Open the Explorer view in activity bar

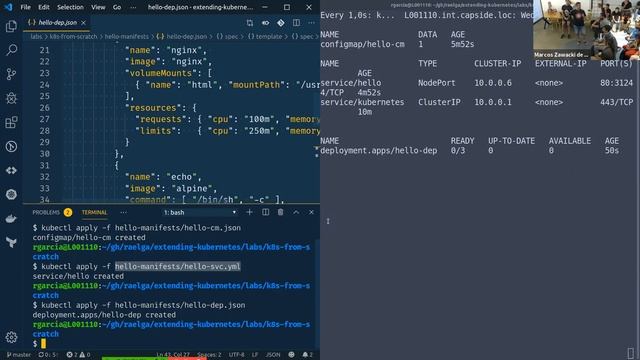tap(11, 26)
